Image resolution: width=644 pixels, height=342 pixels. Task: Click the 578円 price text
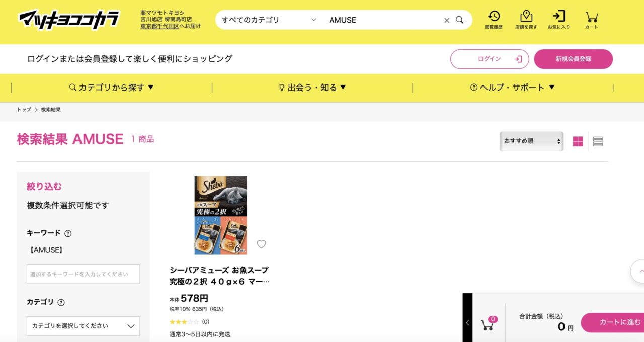(195, 298)
